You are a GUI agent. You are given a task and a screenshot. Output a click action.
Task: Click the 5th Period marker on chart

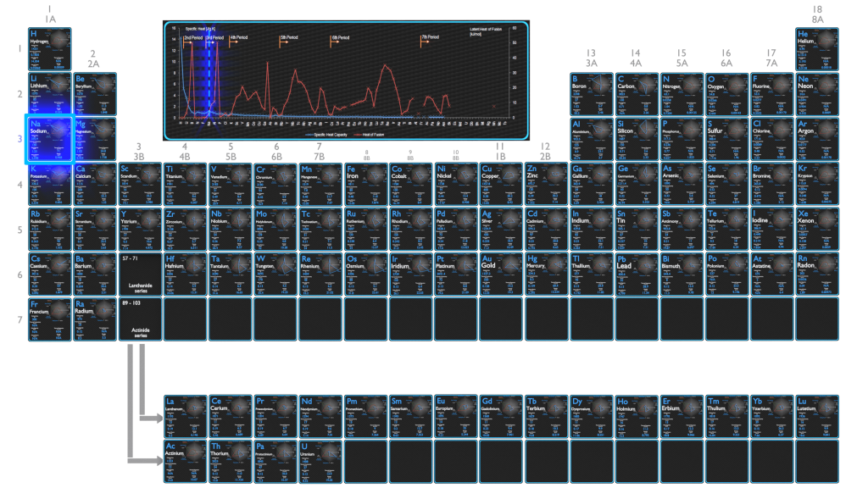(x=289, y=38)
